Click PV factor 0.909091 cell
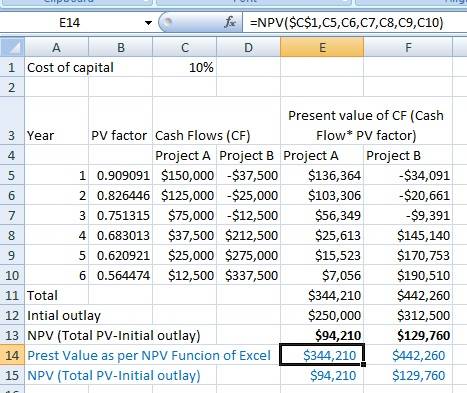The width and height of the screenshot is (467, 393). pos(121,175)
